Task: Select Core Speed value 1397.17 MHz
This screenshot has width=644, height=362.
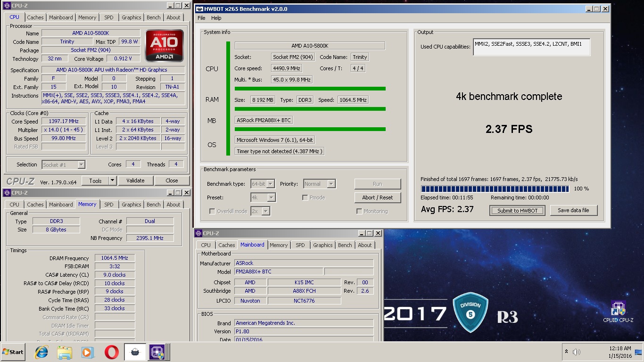Action: pos(64,121)
